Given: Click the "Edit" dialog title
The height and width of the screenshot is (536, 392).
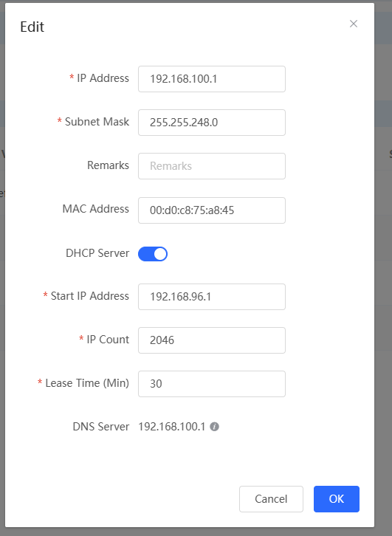Looking at the screenshot, I should coord(32,27).
